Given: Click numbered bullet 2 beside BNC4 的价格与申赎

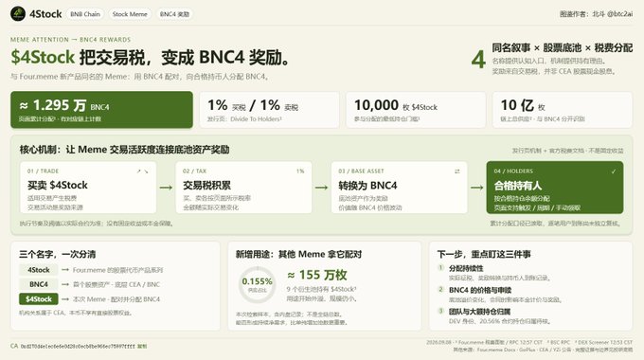Looking at the screenshot, I should coord(440,289).
